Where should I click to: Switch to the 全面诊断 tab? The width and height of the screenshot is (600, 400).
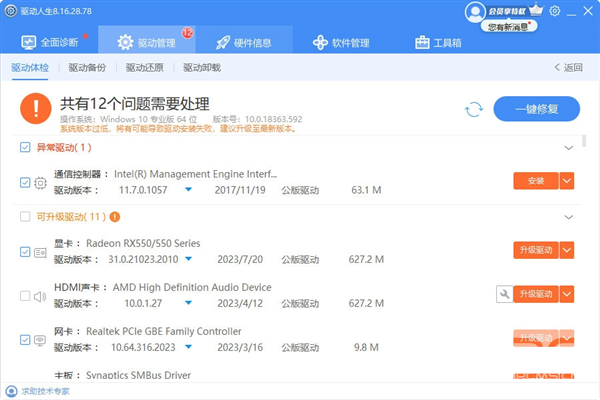[50, 42]
